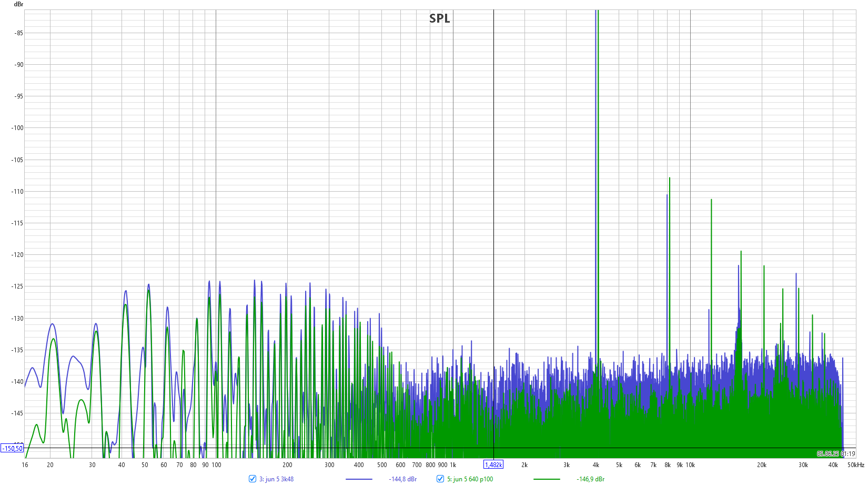Click the '-135' level axis label

[17, 350]
